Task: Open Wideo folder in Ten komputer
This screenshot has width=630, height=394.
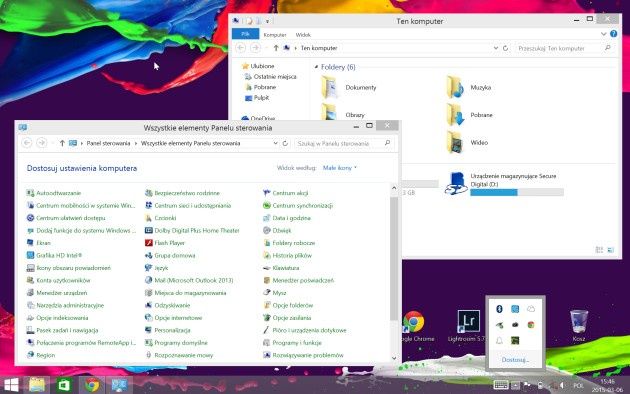Action: point(468,142)
